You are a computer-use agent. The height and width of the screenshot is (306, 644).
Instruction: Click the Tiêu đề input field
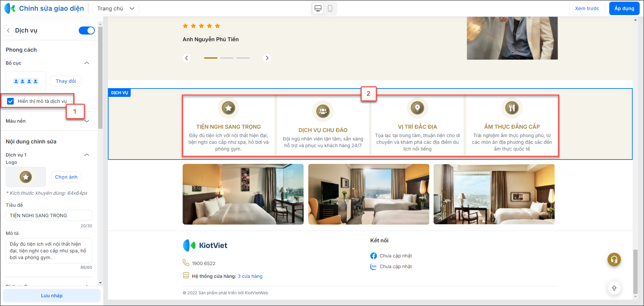pos(49,216)
